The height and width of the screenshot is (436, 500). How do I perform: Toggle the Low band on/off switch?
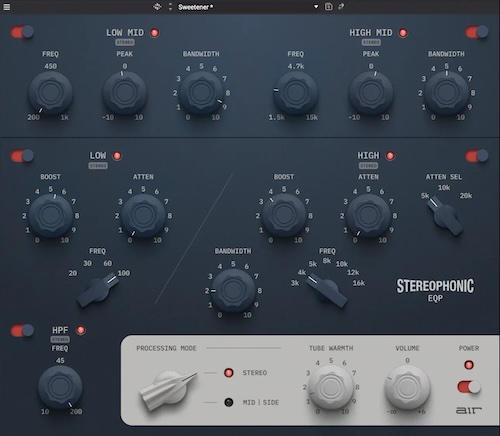[x=22, y=156]
